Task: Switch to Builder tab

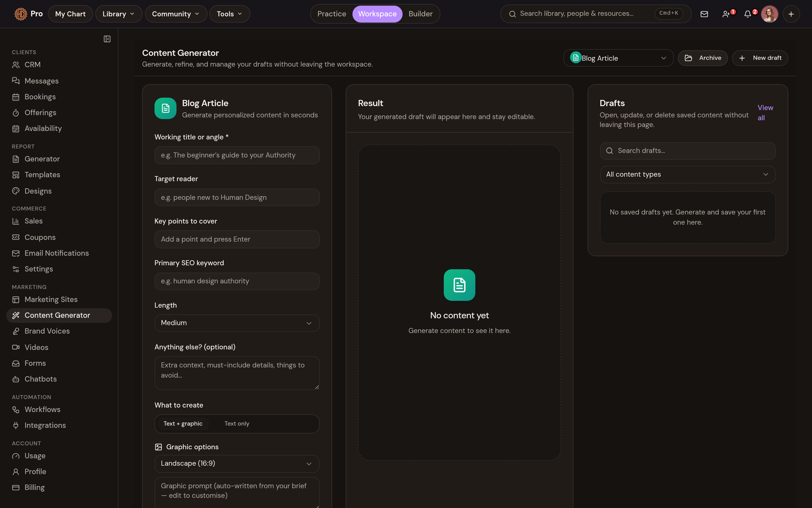Action: pos(420,14)
